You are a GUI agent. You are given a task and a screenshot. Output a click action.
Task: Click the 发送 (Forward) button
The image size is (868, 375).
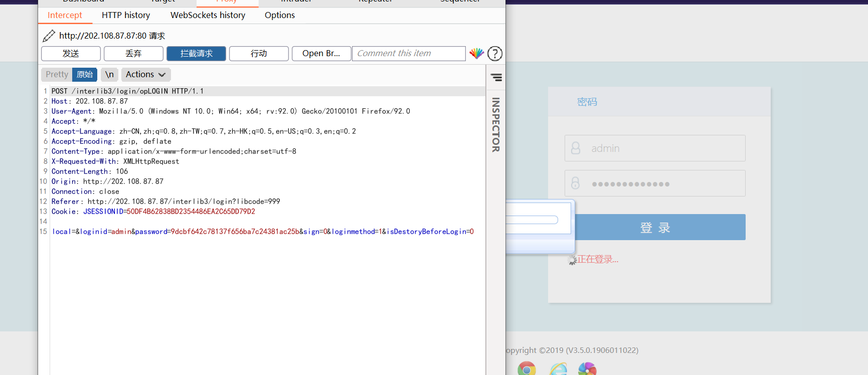pyautogui.click(x=71, y=54)
